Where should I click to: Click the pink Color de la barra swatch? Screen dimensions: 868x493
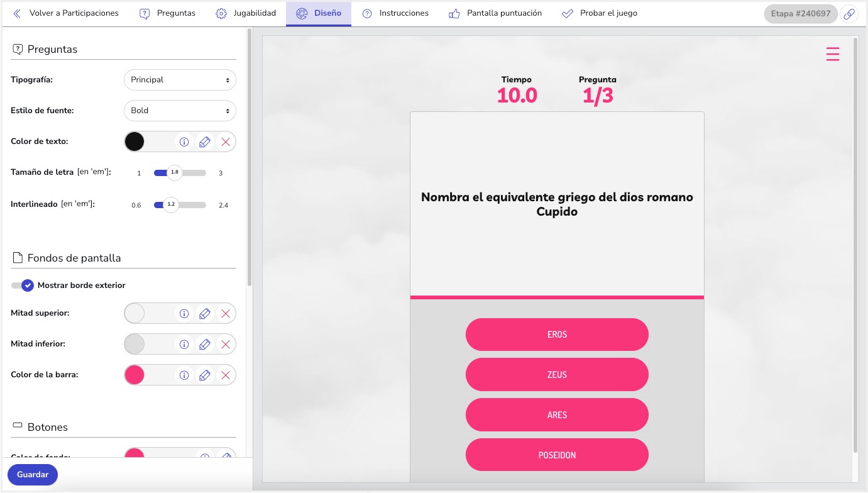135,375
